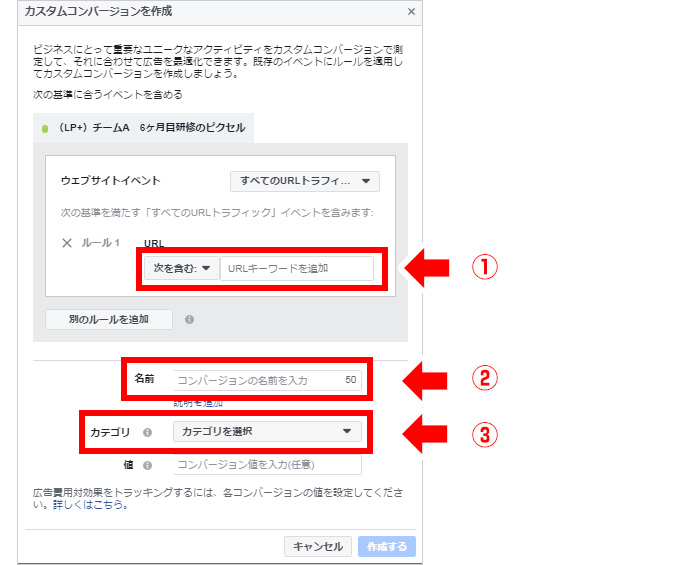Open the 次を含む condition dropdown

pyautogui.click(x=182, y=268)
